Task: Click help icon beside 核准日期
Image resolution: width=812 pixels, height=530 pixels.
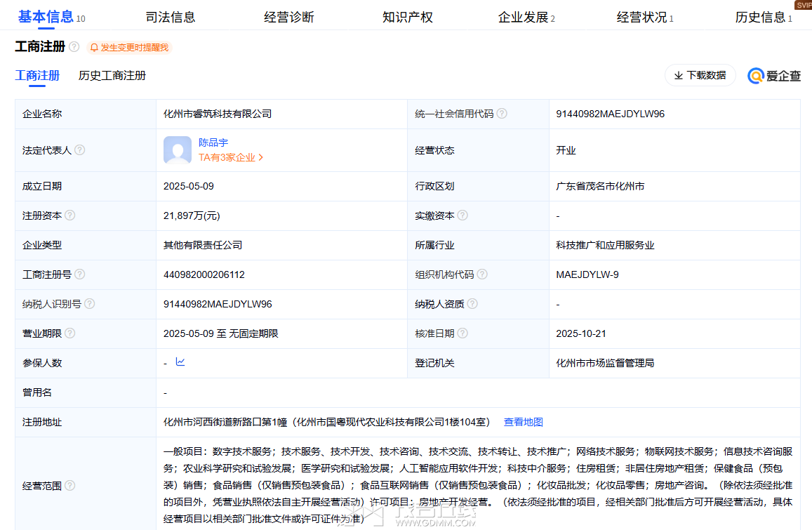Action: click(462, 333)
